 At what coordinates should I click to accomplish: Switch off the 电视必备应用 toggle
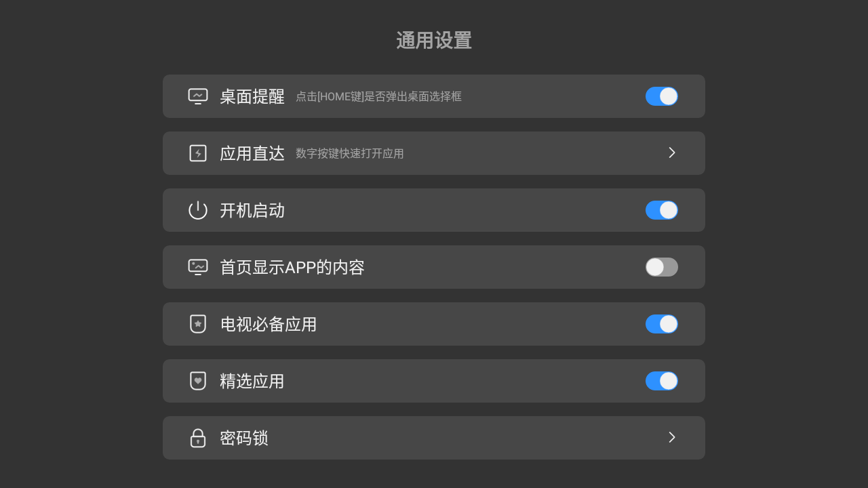click(x=661, y=324)
